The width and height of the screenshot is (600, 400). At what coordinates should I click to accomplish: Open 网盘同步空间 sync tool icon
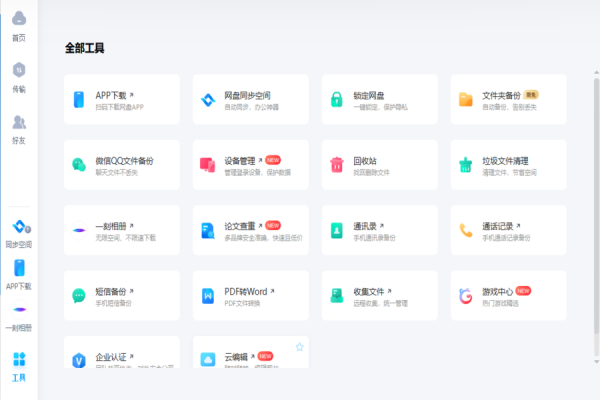208,99
